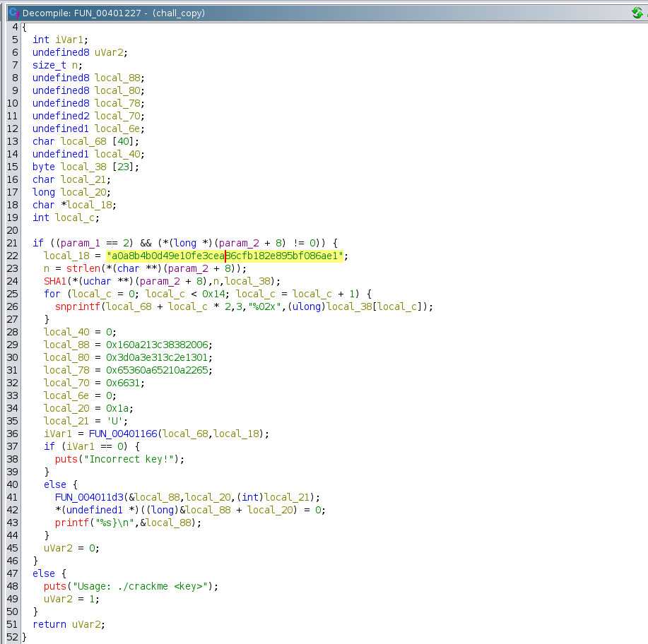Click uVar2 in declaration on line 6

tap(109, 52)
